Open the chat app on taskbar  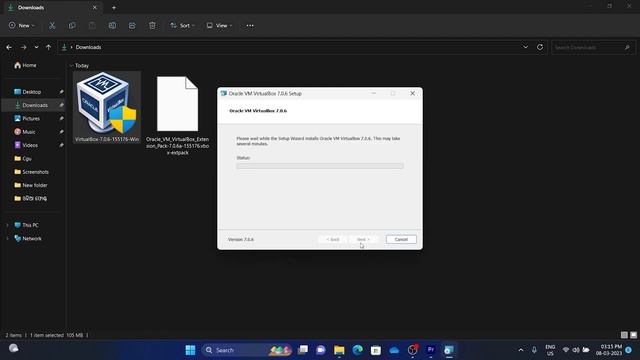(321, 350)
